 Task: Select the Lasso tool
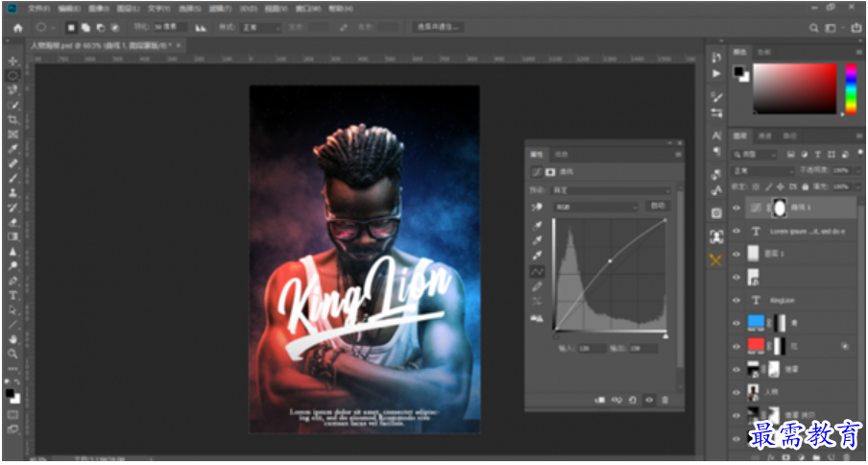click(x=12, y=90)
